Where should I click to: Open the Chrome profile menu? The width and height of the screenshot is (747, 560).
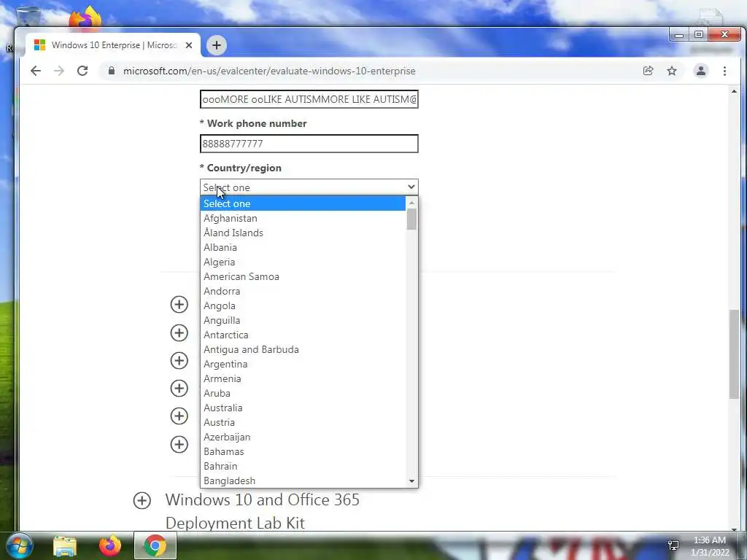701,71
